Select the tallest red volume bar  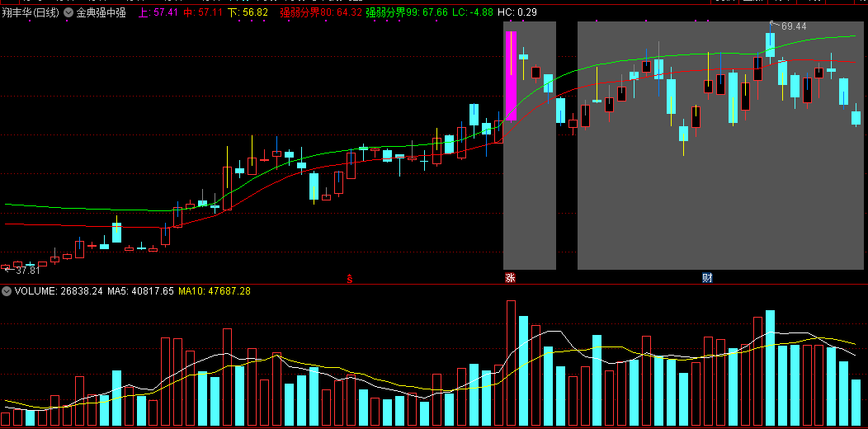(x=511, y=364)
